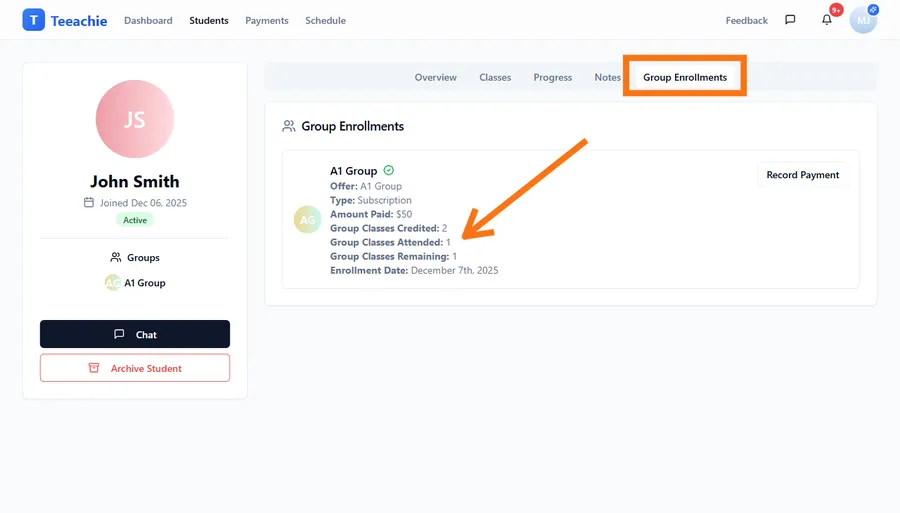Click the Offer: A1 Group line

(366, 186)
